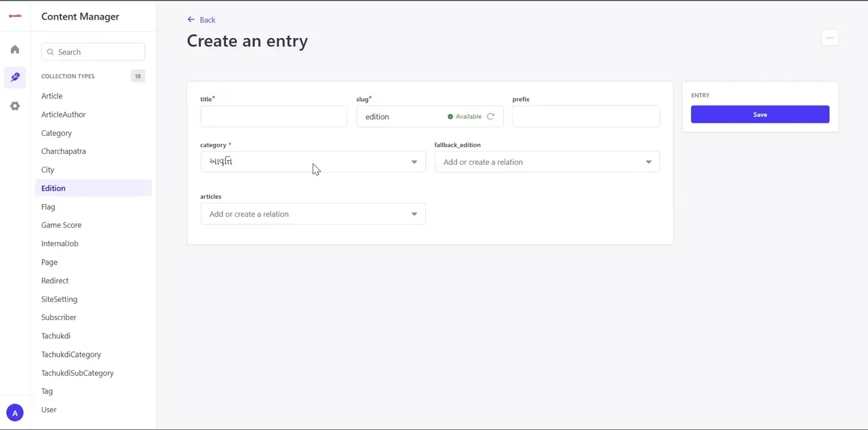Open the InternalJob collection

(x=60, y=243)
